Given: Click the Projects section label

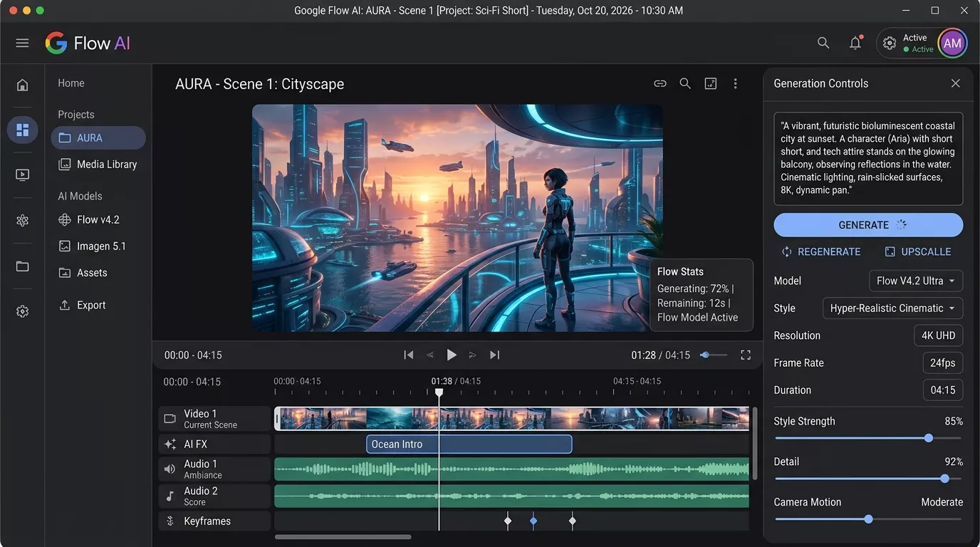Looking at the screenshot, I should (76, 115).
